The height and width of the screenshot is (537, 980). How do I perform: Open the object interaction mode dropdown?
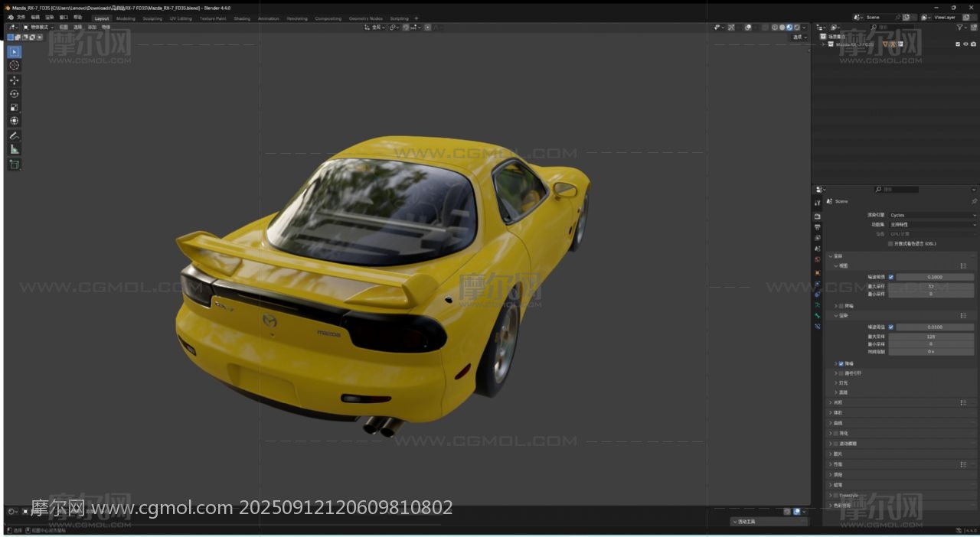[x=38, y=28]
